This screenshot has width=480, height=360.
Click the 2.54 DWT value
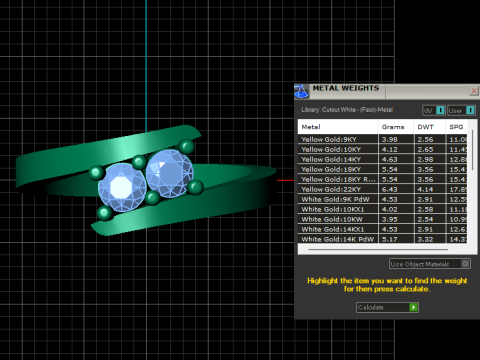[425, 220]
